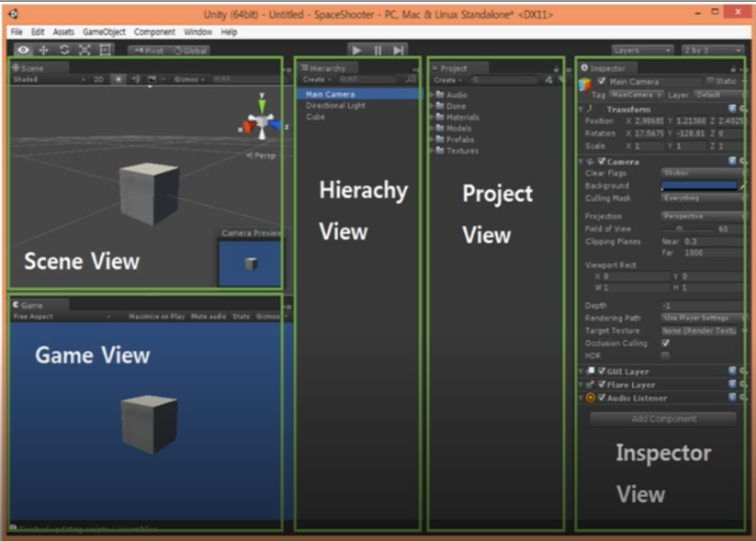Click the Pause button
The height and width of the screenshot is (541, 756).
[x=378, y=51]
